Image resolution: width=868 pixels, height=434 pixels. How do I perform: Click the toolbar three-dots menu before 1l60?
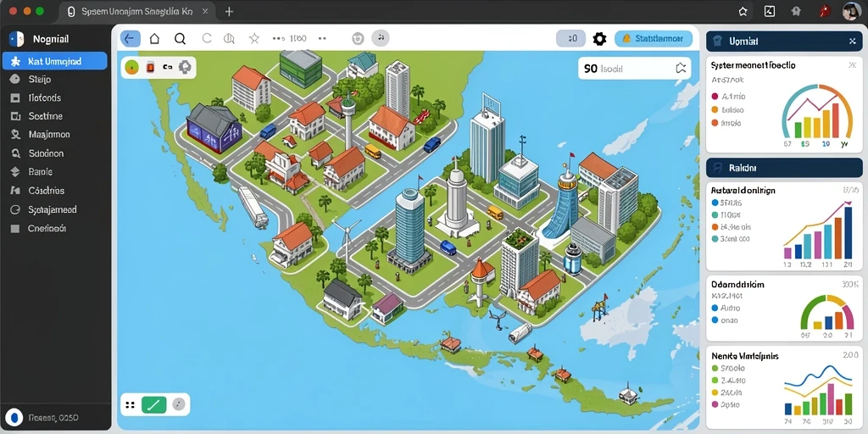278,39
